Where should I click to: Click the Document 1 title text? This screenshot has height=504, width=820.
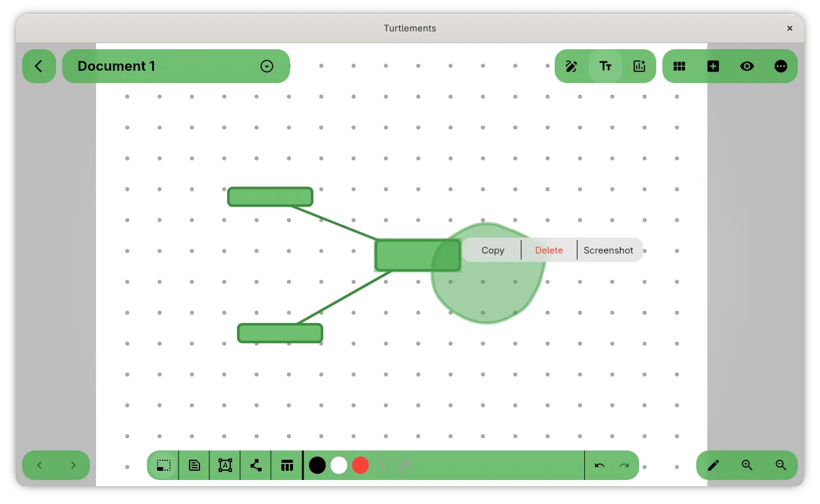tap(116, 66)
